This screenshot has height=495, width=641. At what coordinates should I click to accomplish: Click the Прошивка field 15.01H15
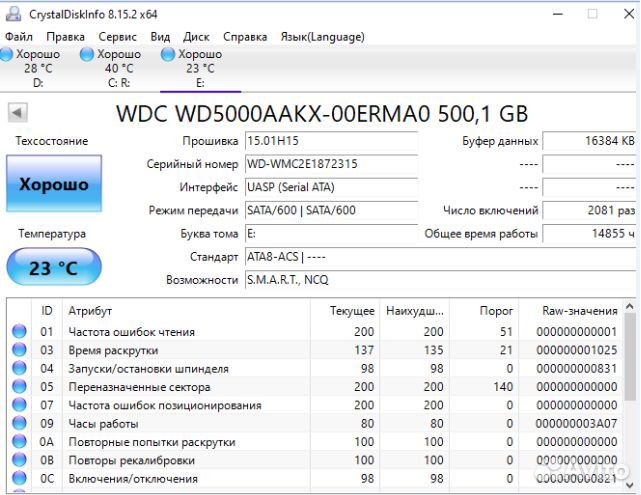[332, 141]
